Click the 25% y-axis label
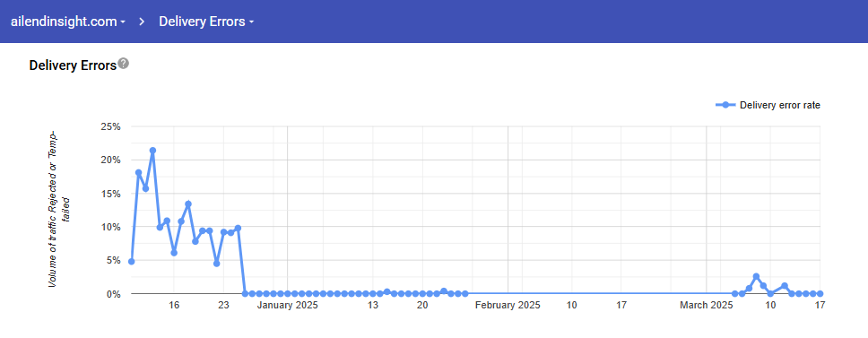 click(110, 126)
